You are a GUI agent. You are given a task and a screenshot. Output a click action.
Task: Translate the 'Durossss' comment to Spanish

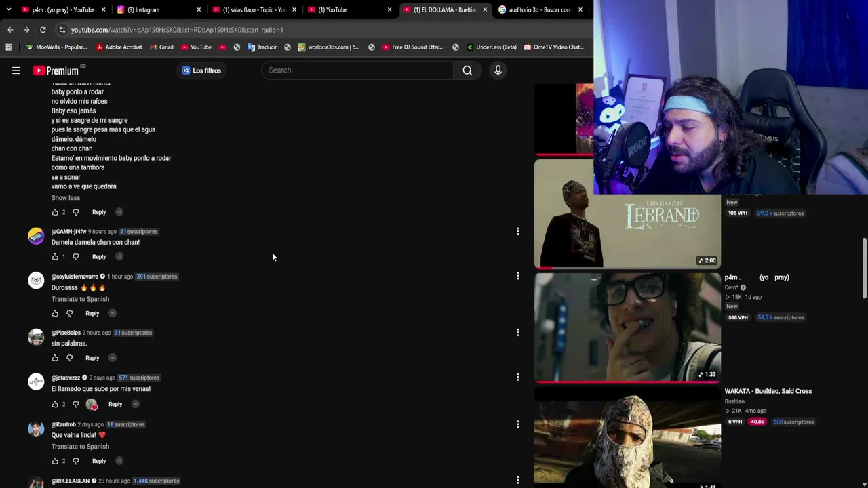tap(80, 299)
